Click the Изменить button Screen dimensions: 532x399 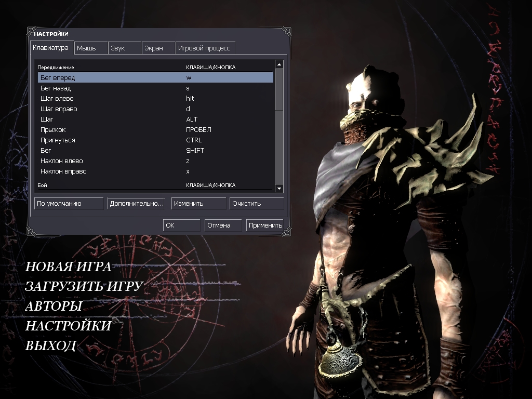click(198, 204)
